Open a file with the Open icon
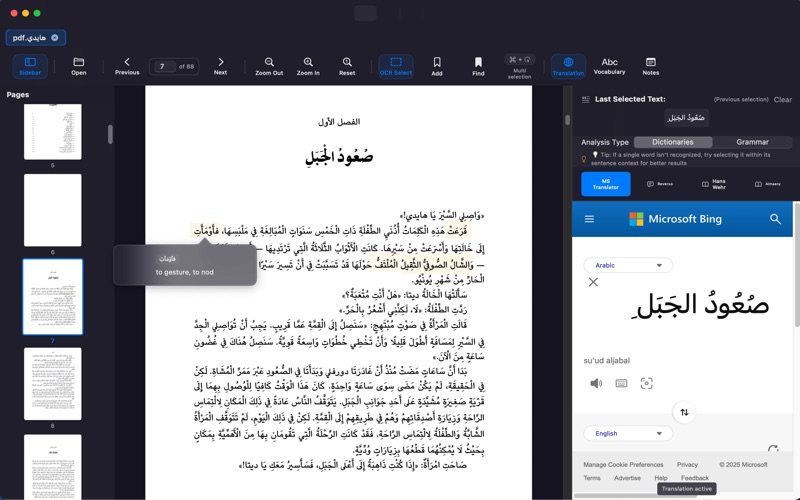The height and width of the screenshot is (500, 800). (79, 66)
